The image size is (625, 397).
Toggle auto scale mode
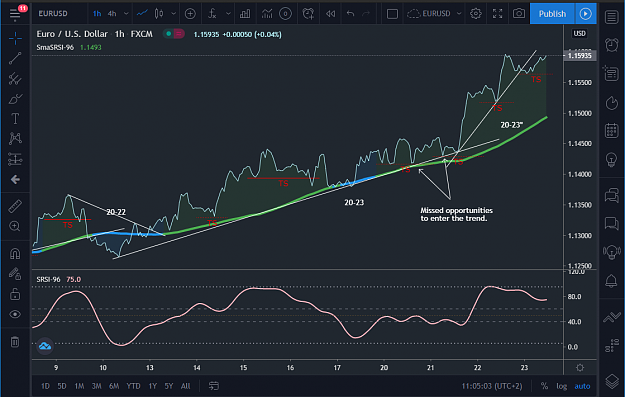coord(582,386)
